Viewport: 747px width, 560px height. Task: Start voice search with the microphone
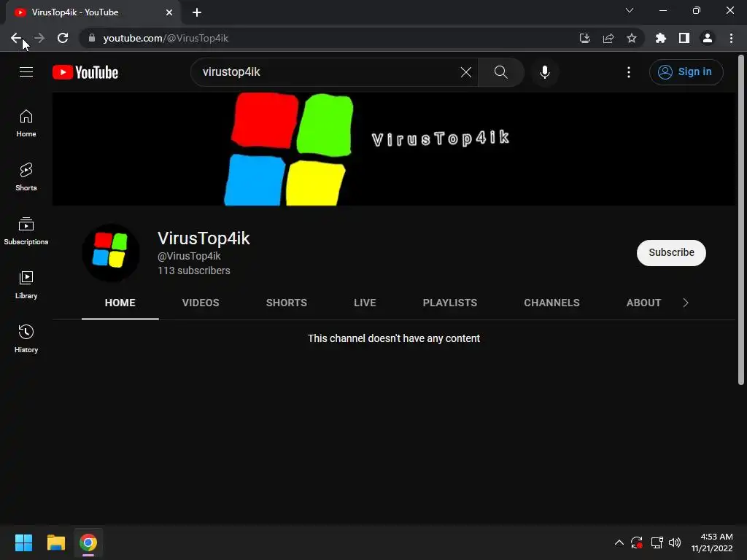click(544, 72)
